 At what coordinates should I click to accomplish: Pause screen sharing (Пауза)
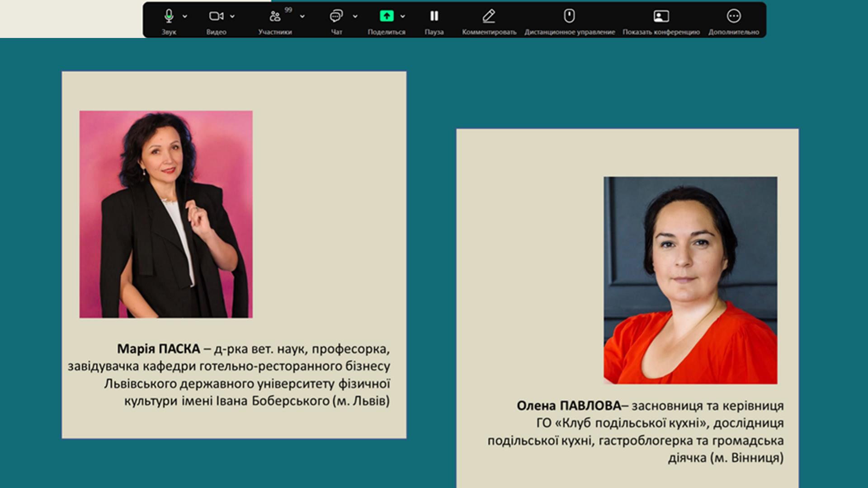click(434, 16)
